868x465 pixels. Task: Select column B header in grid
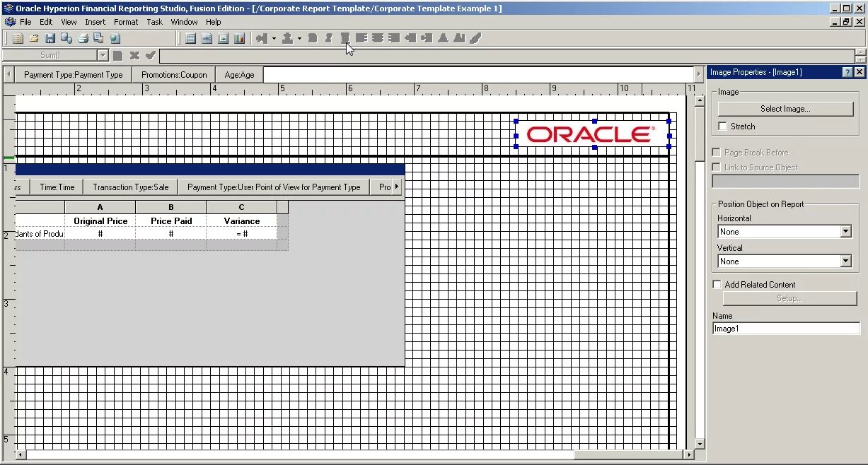[171, 207]
